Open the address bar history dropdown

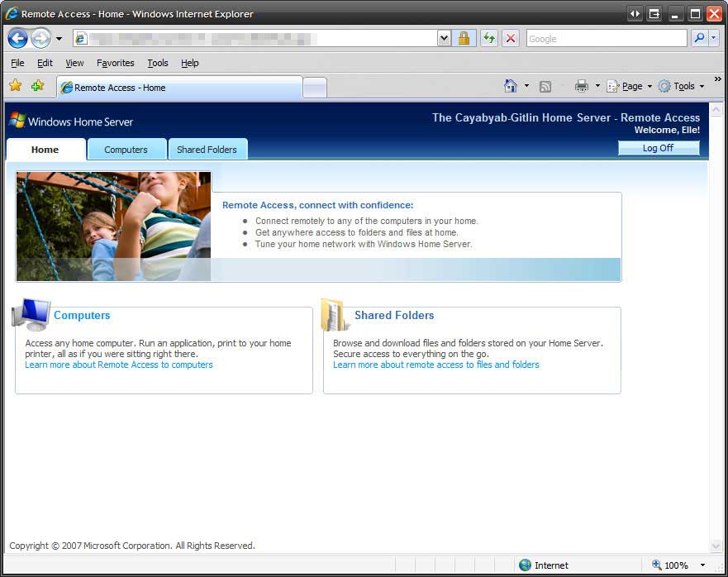coord(443,38)
